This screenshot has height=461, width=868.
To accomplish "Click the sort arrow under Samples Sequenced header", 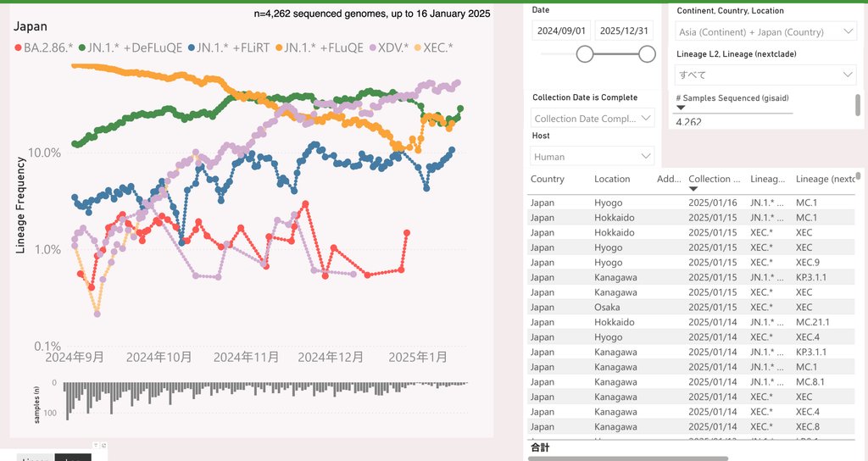I will (680, 108).
